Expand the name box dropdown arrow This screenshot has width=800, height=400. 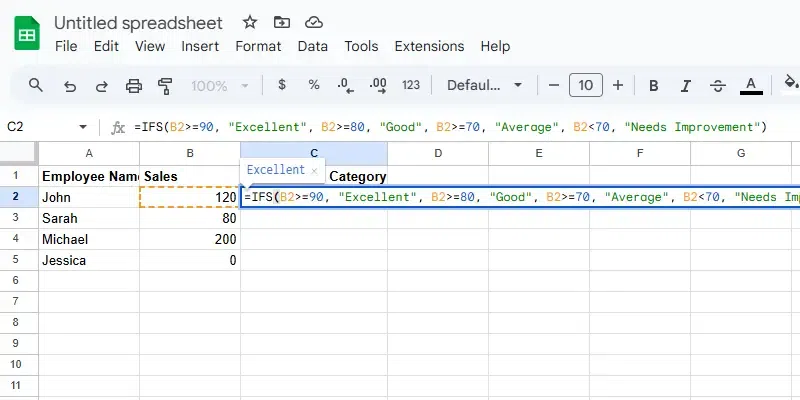(83, 127)
